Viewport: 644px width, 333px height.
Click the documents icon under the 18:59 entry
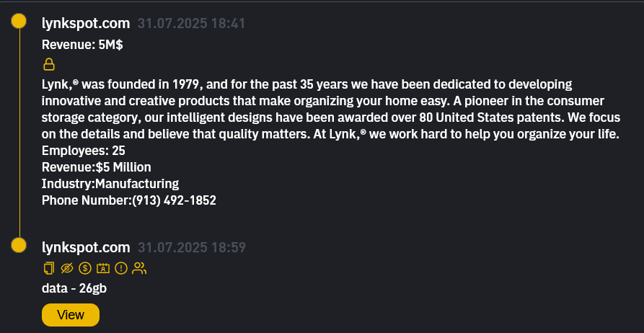pos(49,268)
